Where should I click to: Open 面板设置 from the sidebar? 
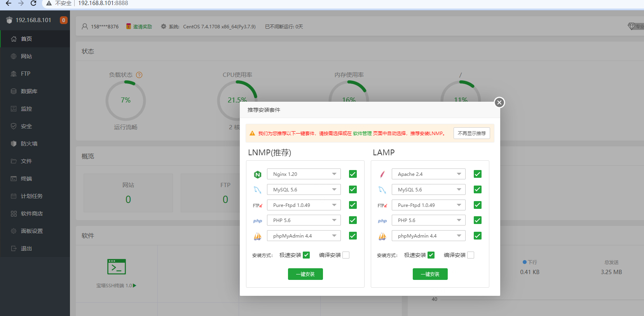coord(35,231)
